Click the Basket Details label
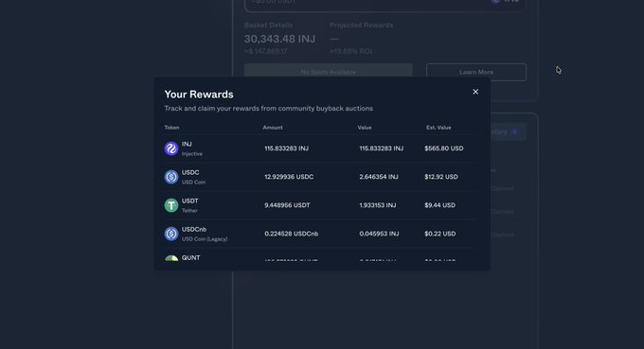The width and height of the screenshot is (644, 349). 268,25
